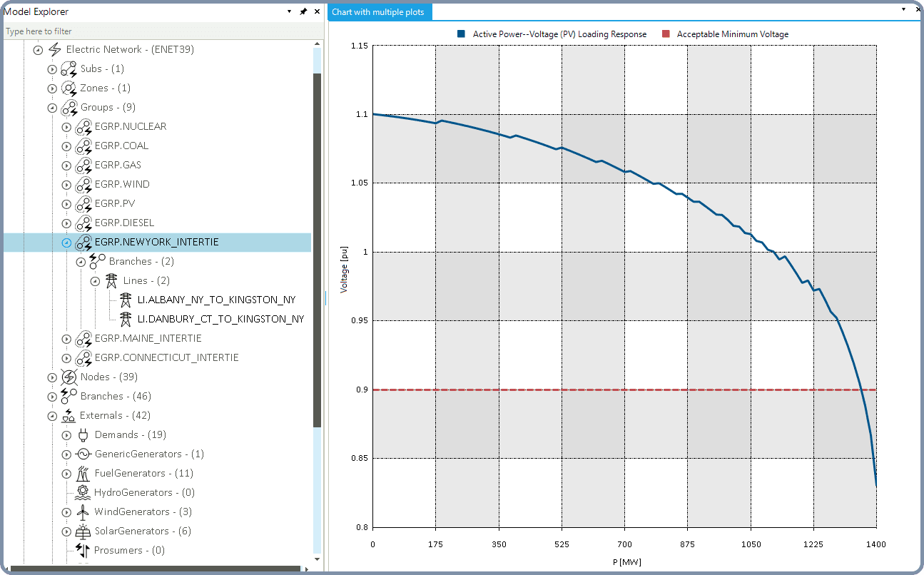
Task: Click the transmission tower icon beside Lines
Action: 111,280
